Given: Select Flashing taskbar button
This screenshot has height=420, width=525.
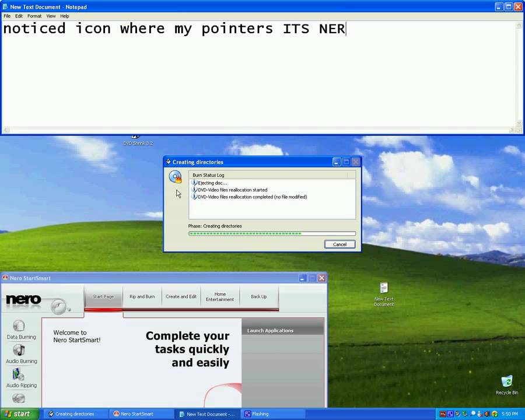Looking at the screenshot, I should point(273,414).
